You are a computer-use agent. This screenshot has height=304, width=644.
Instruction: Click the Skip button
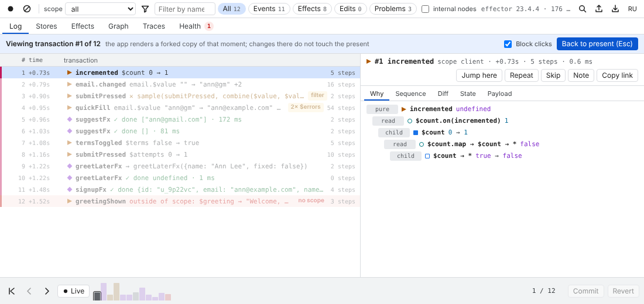[553, 75]
